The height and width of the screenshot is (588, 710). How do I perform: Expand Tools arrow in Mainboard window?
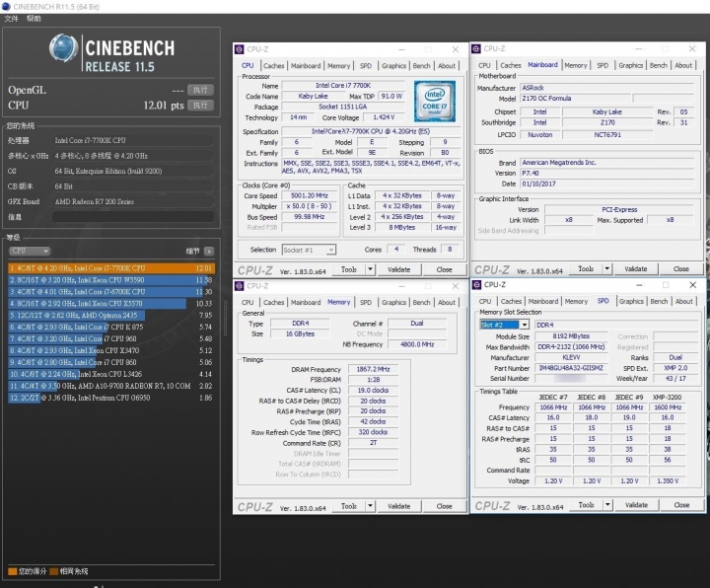606,269
